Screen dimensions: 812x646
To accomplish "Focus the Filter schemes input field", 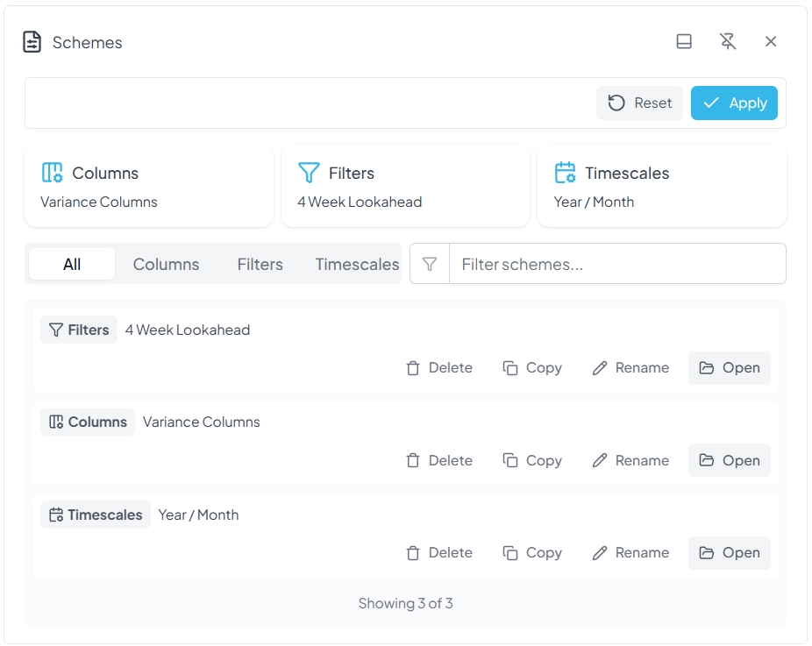I will (617, 264).
